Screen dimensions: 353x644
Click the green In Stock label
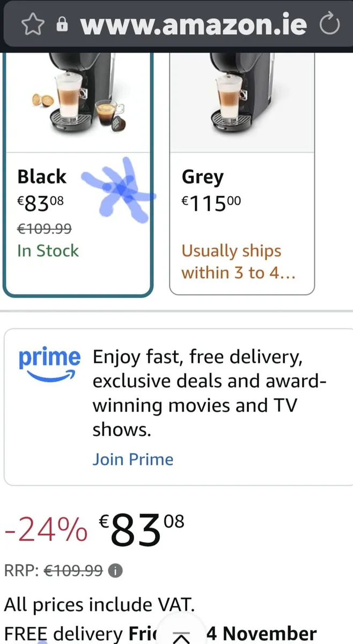pos(48,251)
